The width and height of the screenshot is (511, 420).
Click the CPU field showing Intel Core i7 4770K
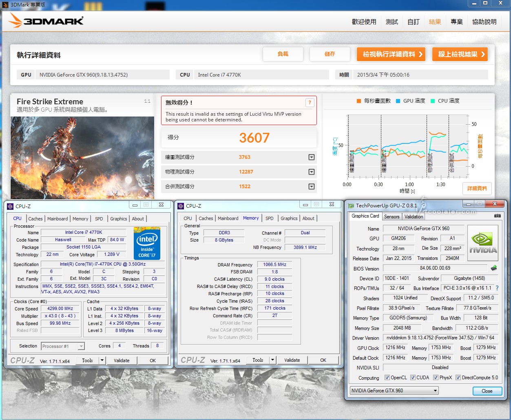pyautogui.click(x=261, y=75)
